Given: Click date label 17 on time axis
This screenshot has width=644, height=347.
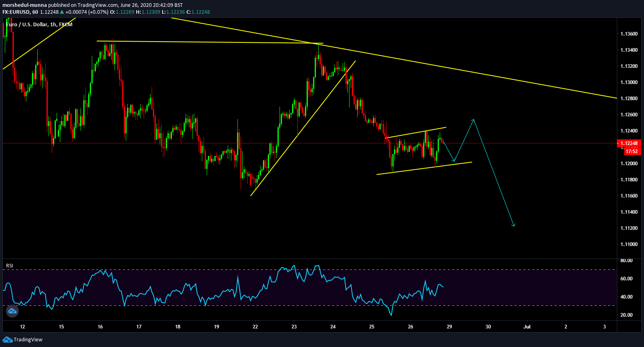Looking at the screenshot, I should (x=139, y=327).
